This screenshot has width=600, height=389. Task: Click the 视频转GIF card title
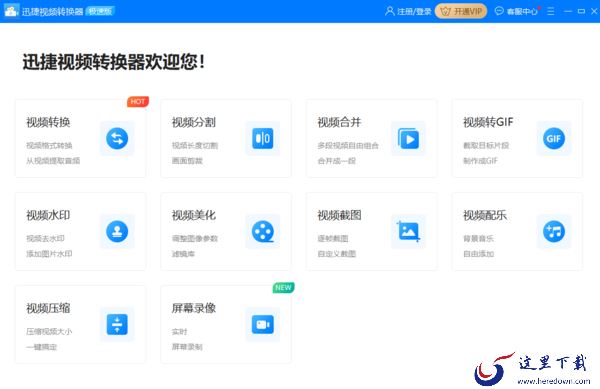(488, 122)
